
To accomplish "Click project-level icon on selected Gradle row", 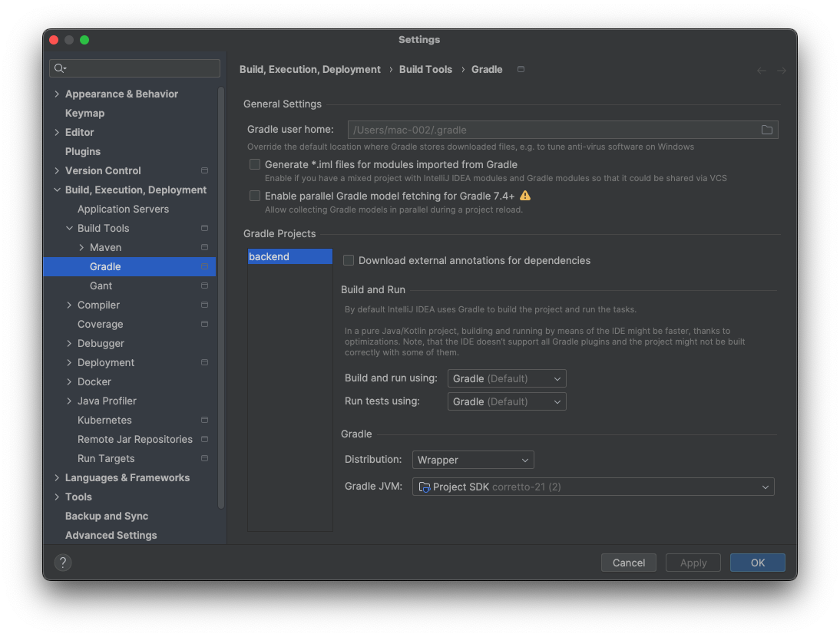I will click(x=205, y=266).
